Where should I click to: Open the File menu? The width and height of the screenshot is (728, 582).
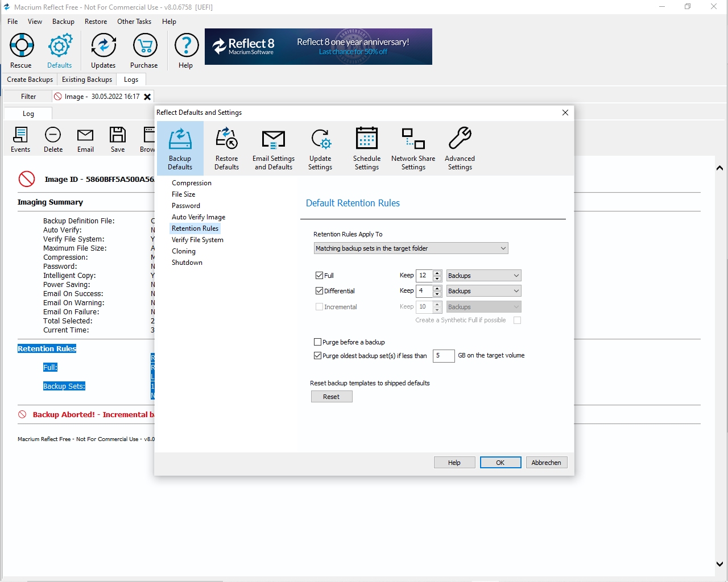[13, 22]
